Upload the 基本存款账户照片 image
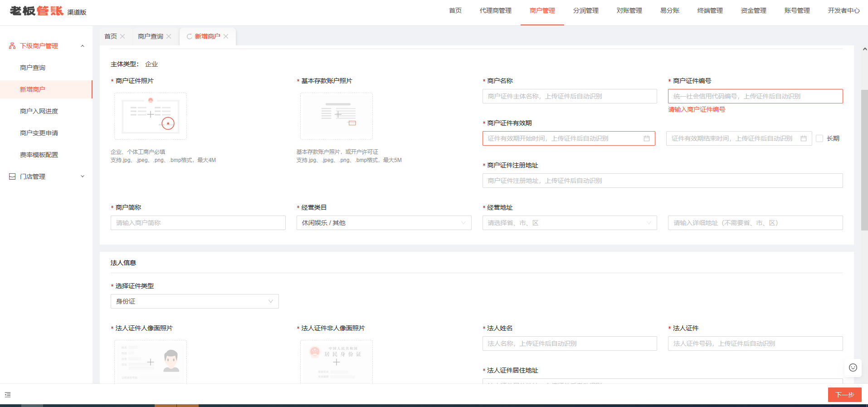 [336, 116]
